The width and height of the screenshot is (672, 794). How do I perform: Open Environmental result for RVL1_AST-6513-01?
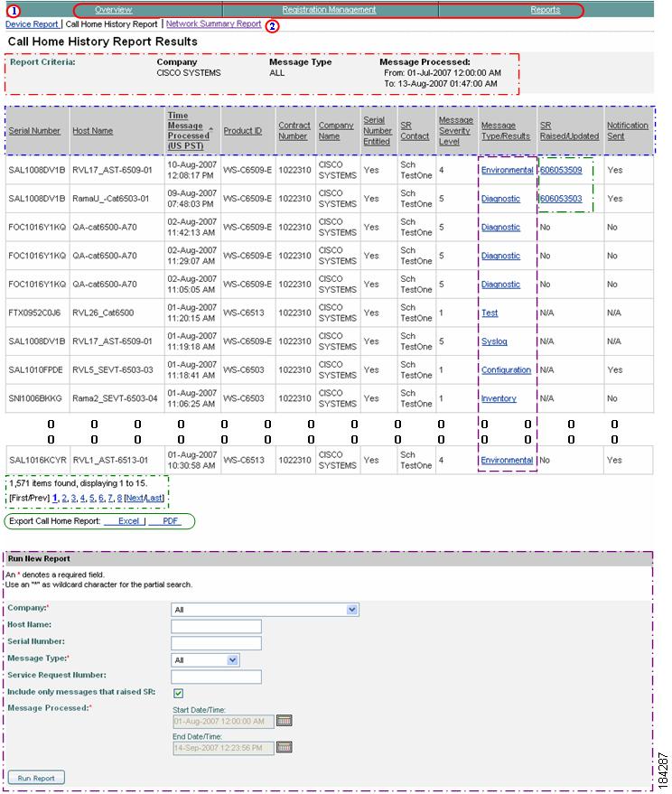click(x=507, y=461)
